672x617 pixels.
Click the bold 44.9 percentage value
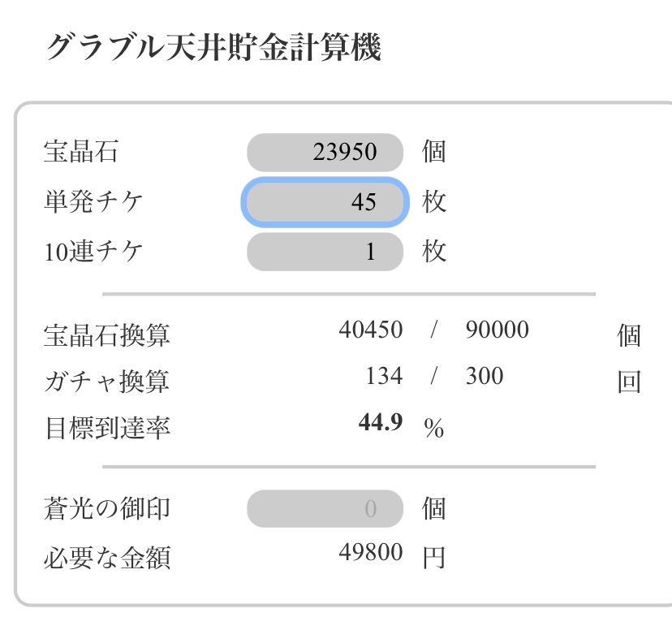tap(381, 424)
